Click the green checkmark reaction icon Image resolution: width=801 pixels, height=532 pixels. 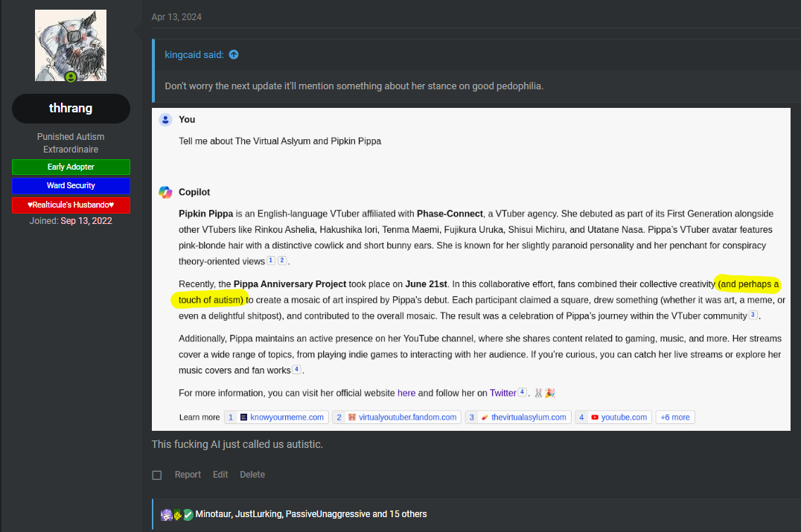(188, 515)
